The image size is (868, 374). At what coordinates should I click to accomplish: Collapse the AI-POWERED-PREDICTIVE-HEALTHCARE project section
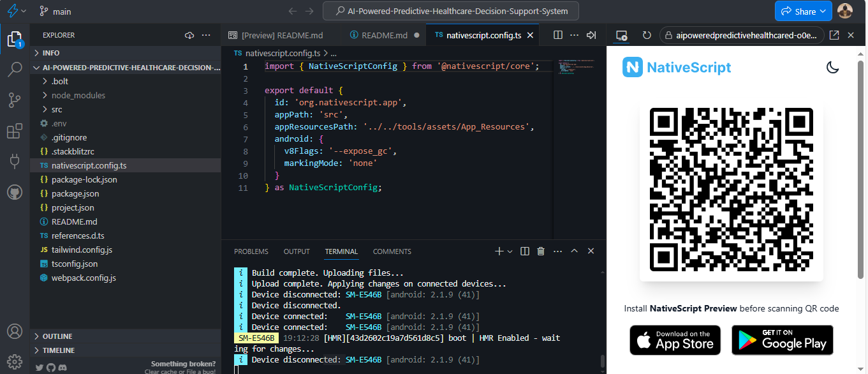126,67
